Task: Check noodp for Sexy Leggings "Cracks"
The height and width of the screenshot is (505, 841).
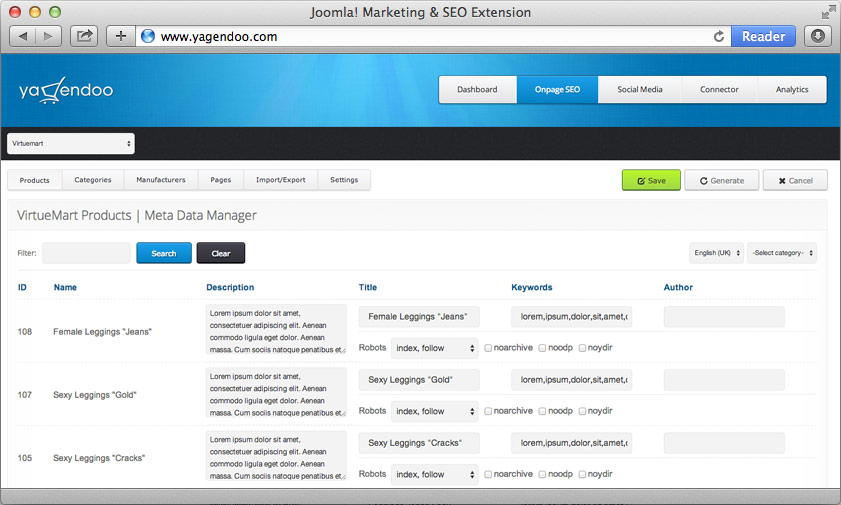Action: tap(542, 474)
